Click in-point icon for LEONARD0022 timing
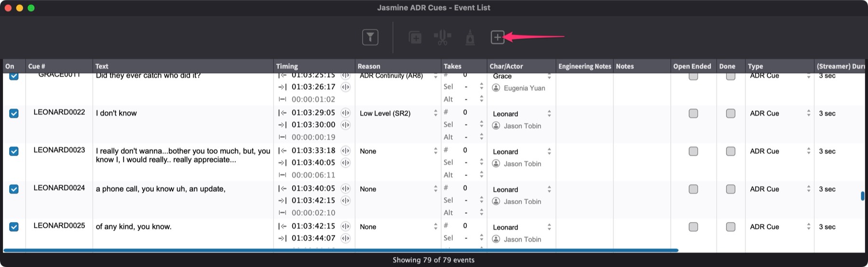This screenshot has width=868, height=267. 283,113
